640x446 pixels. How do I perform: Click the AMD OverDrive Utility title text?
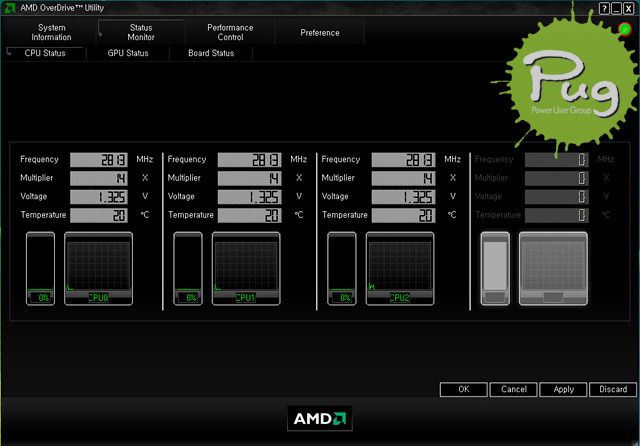tap(62, 8)
